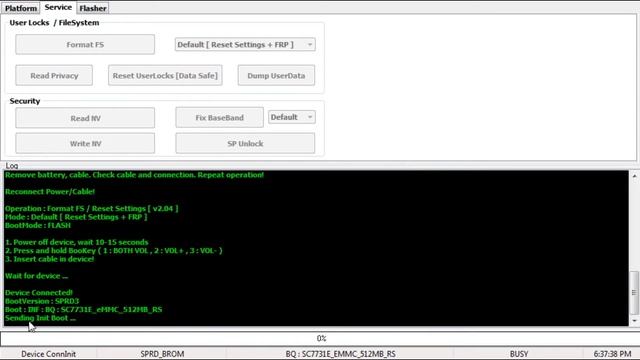This screenshot has width=640, height=360.
Task: Click the 'Wait for device ...' log line
Action: point(36,276)
